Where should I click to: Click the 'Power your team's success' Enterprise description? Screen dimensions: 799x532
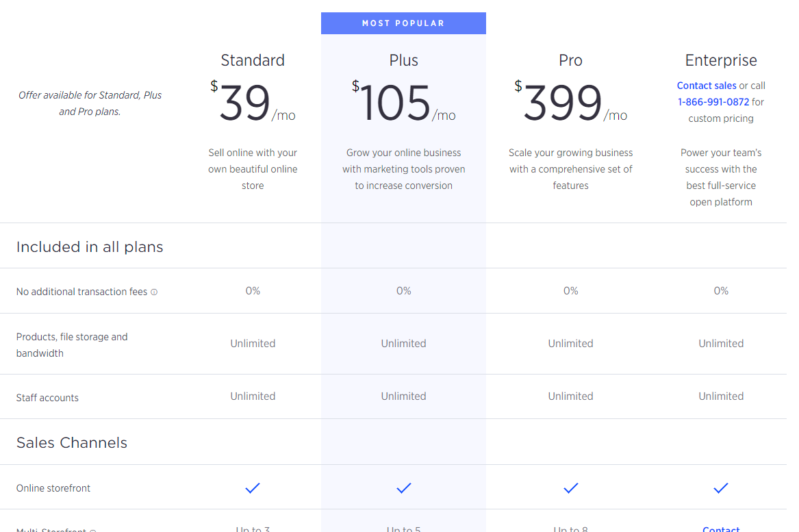(x=721, y=177)
